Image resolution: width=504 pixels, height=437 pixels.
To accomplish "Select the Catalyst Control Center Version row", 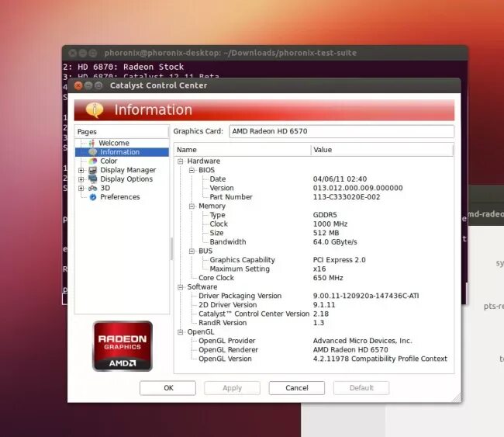I will pos(314,314).
